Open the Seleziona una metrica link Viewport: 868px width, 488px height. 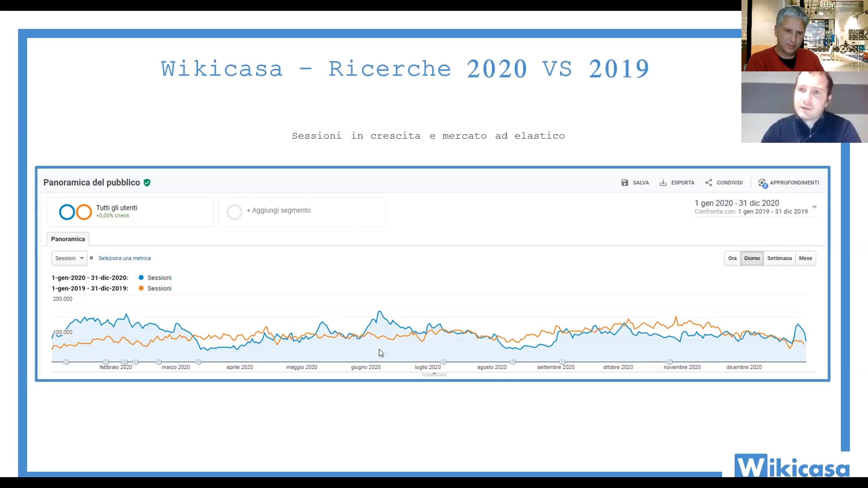124,258
